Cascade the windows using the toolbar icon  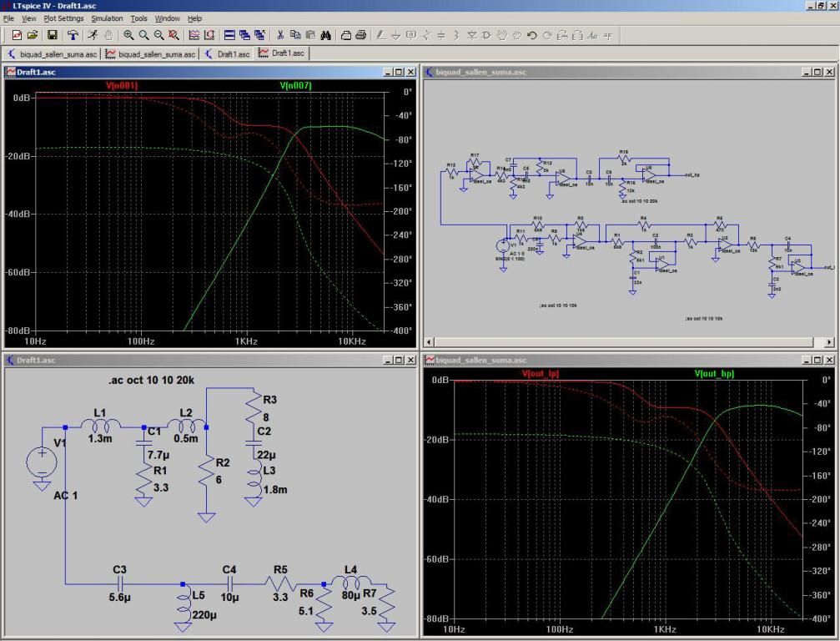pos(244,35)
